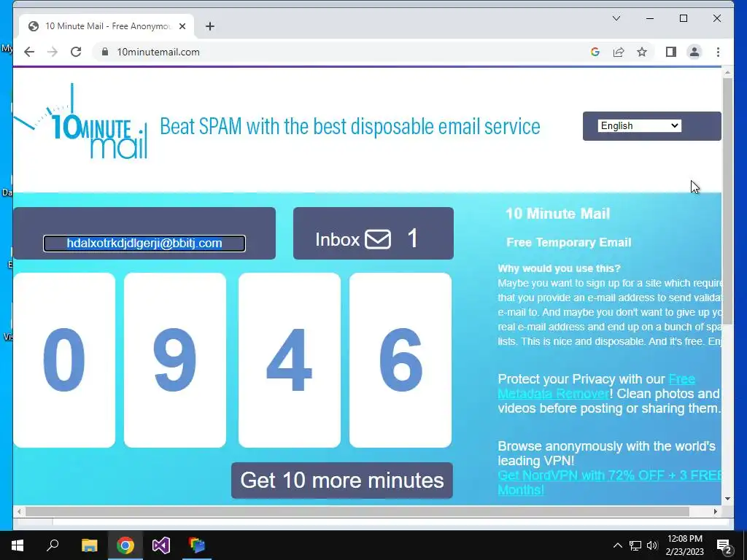The height and width of the screenshot is (560, 747).
Task: Open File Explorer from the taskbar
Action: point(89,545)
